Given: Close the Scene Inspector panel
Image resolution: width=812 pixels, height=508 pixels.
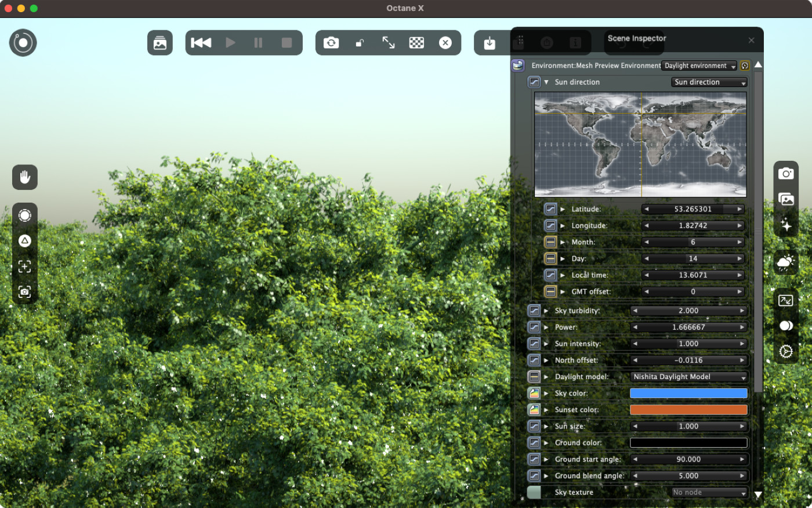Looking at the screenshot, I should tap(751, 40).
